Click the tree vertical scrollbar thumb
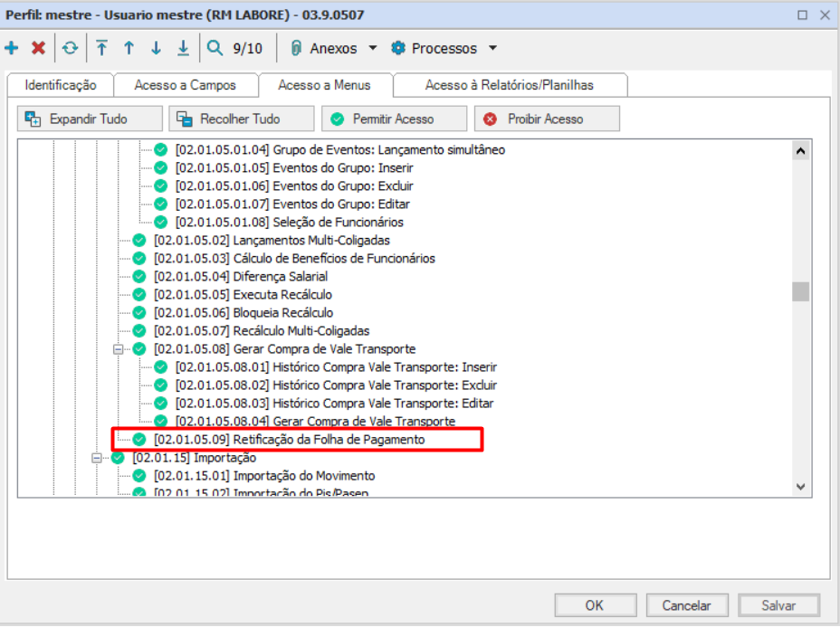 (x=800, y=291)
